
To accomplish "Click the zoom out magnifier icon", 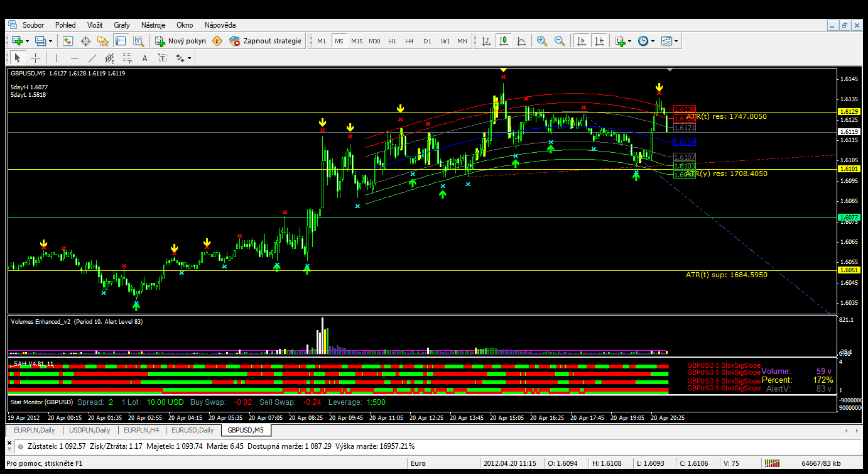I will click(x=559, y=41).
